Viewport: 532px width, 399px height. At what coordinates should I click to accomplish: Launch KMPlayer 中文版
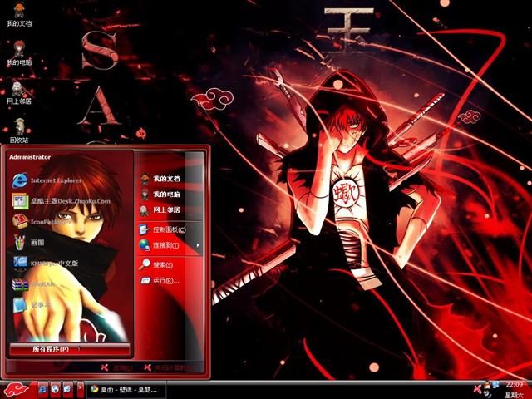coord(46,264)
